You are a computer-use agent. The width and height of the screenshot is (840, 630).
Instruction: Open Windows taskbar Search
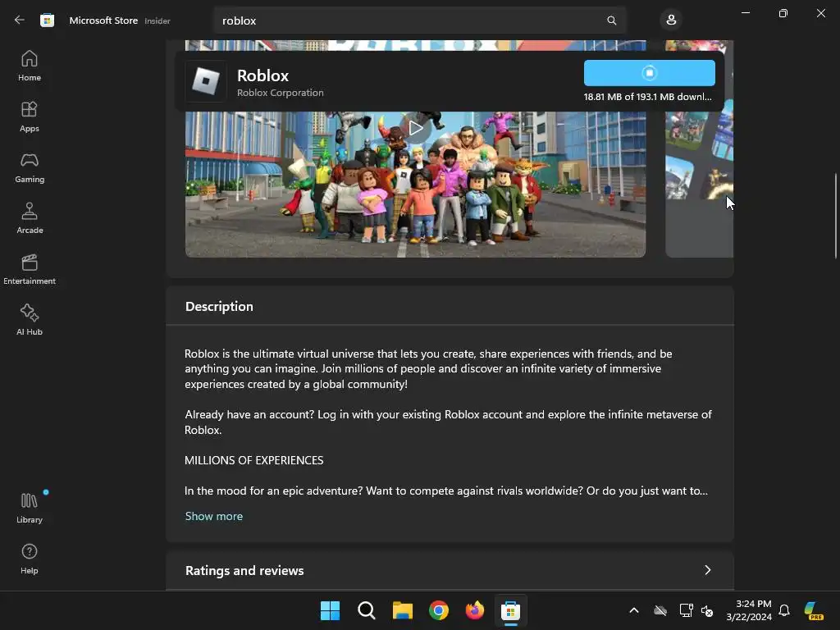(367, 610)
